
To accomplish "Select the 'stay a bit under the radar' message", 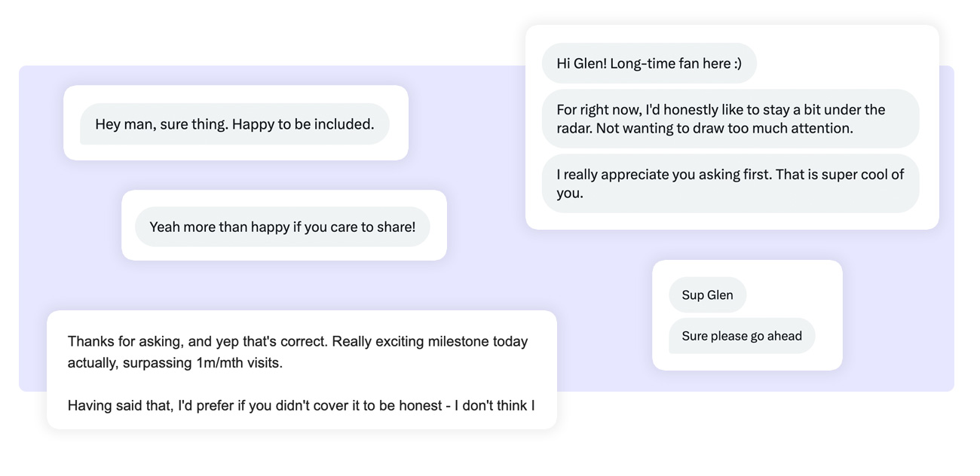I will 730,119.
